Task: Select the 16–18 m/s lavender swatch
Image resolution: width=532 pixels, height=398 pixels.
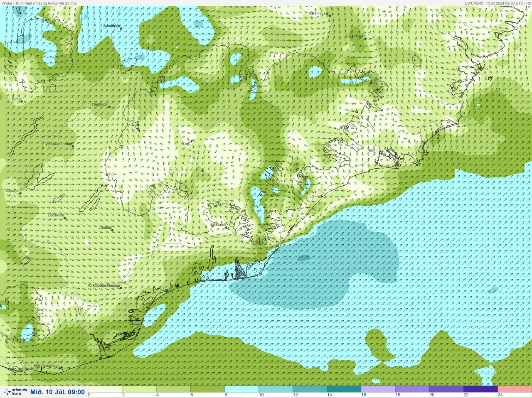Action: point(378,389)
